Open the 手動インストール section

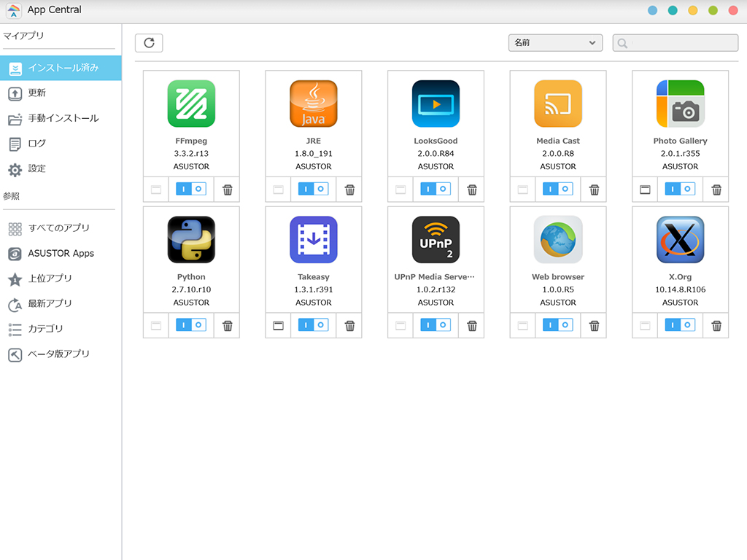[63, 118]
